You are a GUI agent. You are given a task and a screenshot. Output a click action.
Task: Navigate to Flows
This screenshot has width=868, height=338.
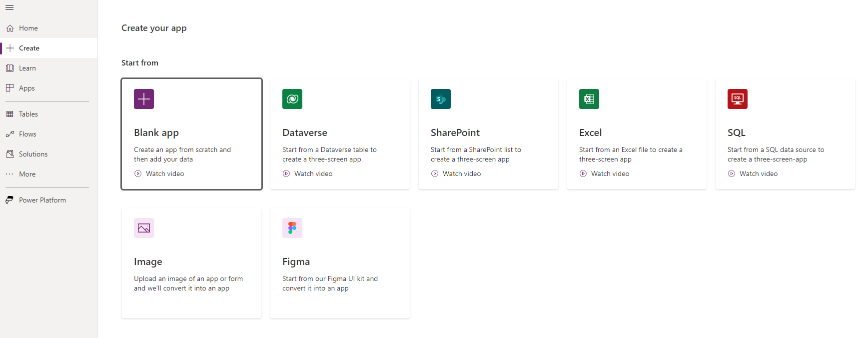(x=48, y=134)
